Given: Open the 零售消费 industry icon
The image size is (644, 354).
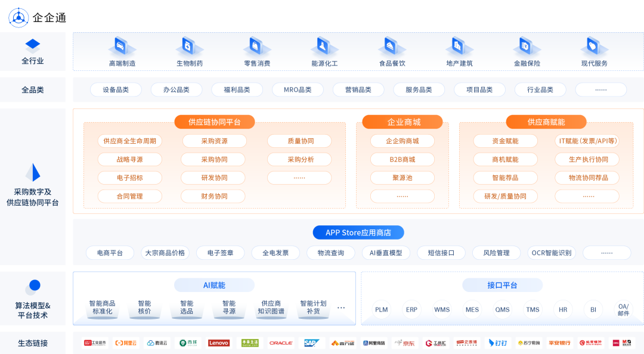Looking at the screenshot, I should [x=256, y=46].
